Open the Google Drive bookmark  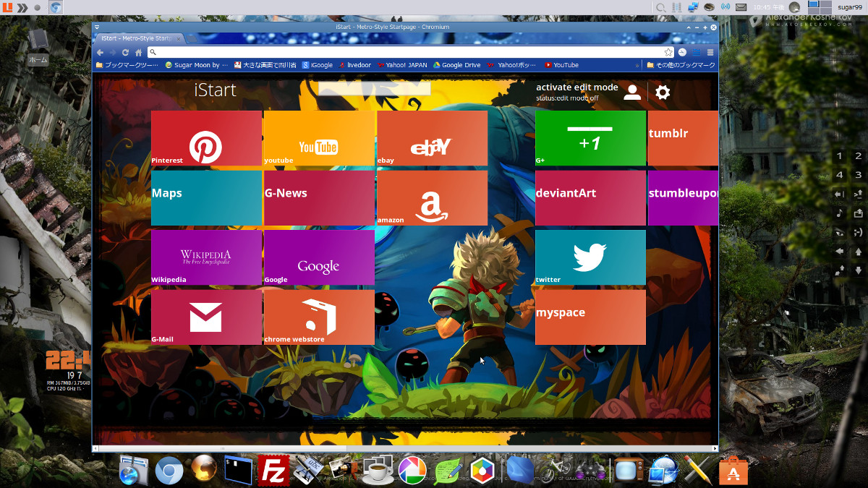click(x=456, y=65)
